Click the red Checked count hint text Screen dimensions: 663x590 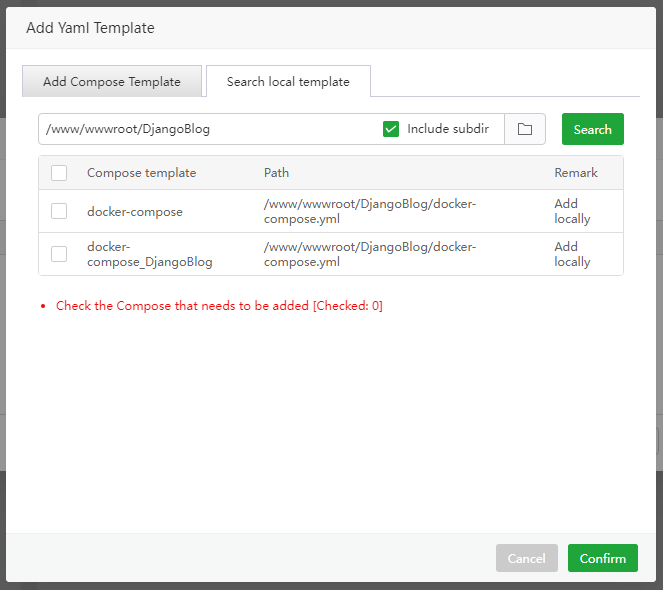pyautogui.click(x=219, y=306)
